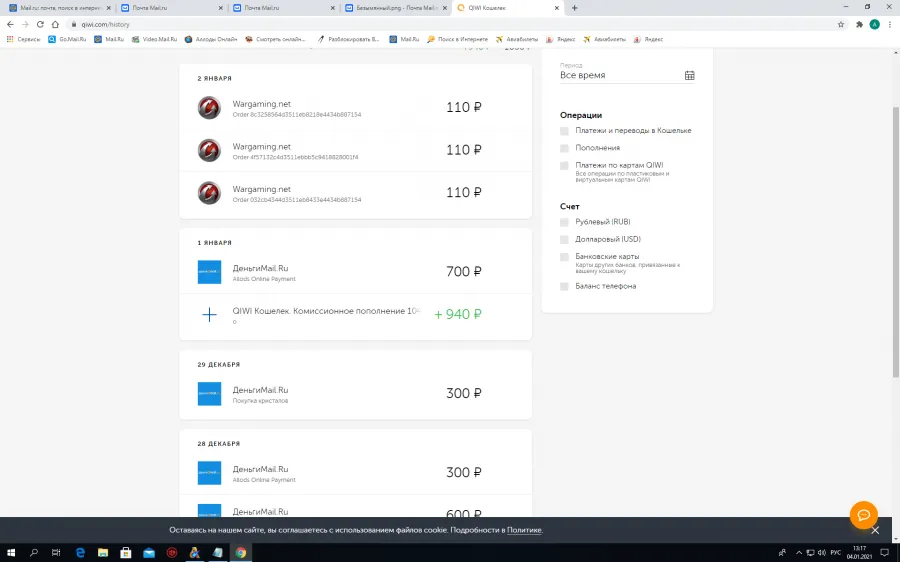Open the Период selector showing Все время
The image size is (900, 562).
[x=627, y=73]
